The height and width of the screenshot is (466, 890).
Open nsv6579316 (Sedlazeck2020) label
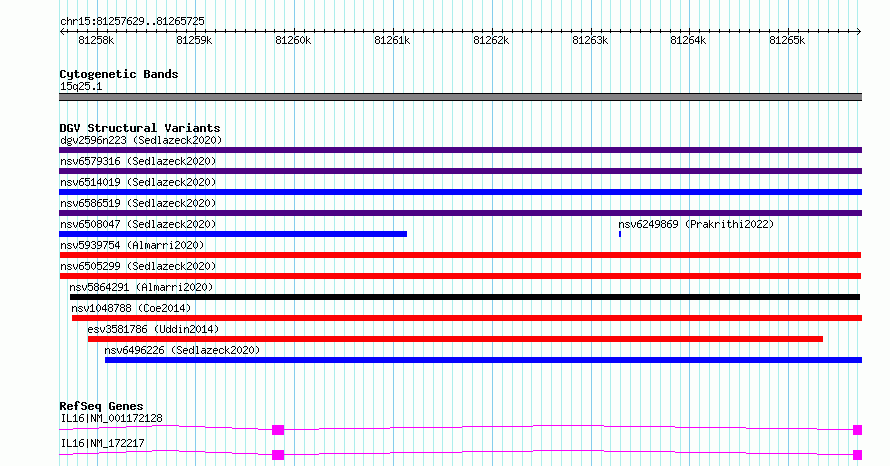[138, 161]
